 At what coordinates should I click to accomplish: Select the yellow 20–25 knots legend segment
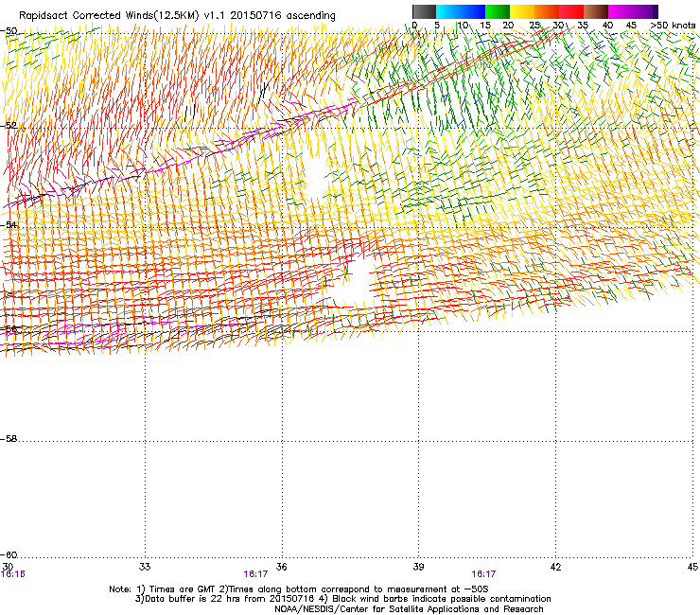tap(522, 11)
